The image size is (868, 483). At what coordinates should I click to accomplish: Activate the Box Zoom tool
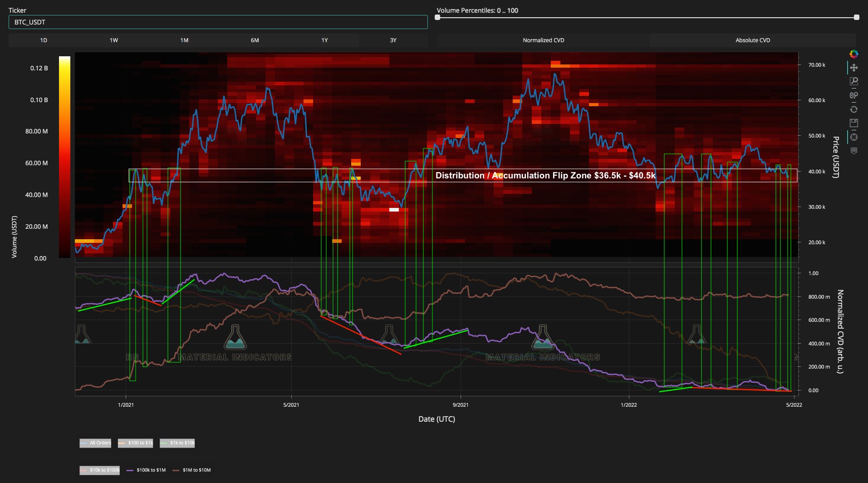click(x=854, y=81)
